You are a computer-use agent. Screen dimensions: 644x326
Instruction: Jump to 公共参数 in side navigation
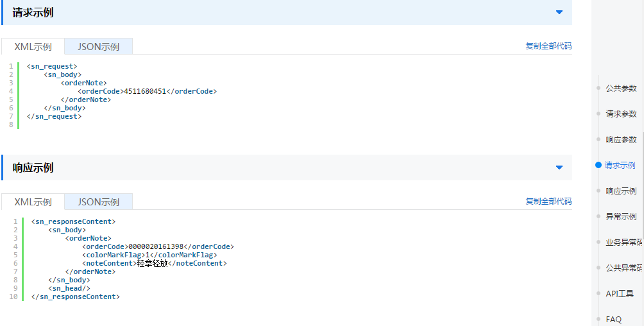(x=621, y=88)
